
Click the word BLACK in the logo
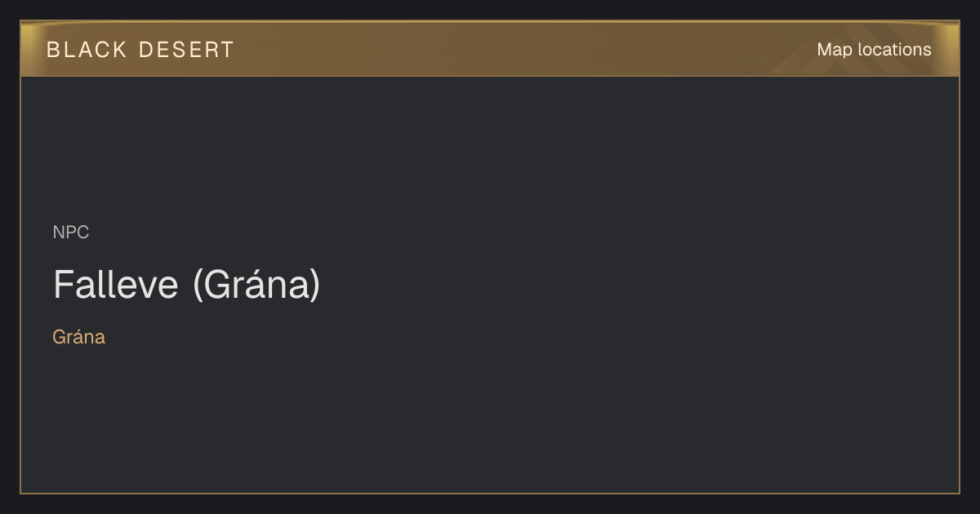click(87, 50)
